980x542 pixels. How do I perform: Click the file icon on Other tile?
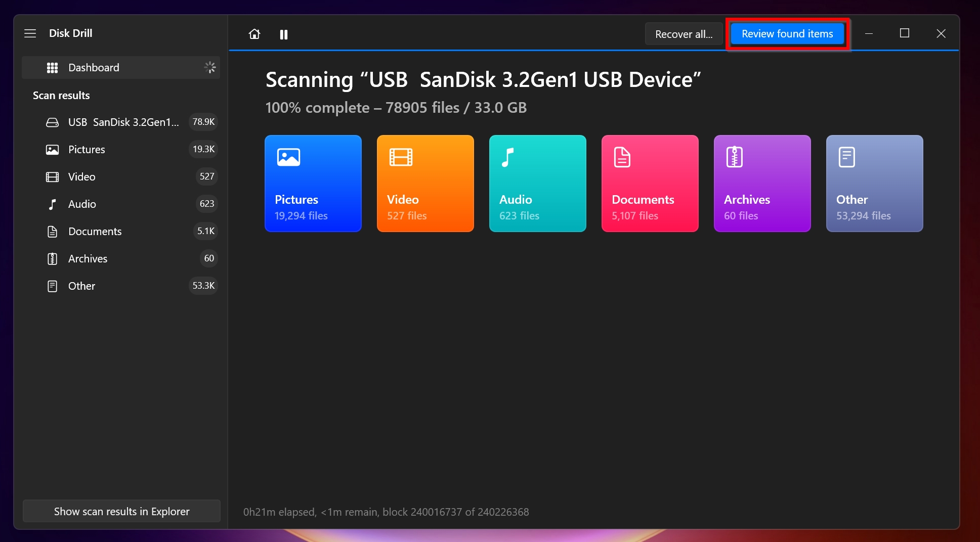click(847, 157)
